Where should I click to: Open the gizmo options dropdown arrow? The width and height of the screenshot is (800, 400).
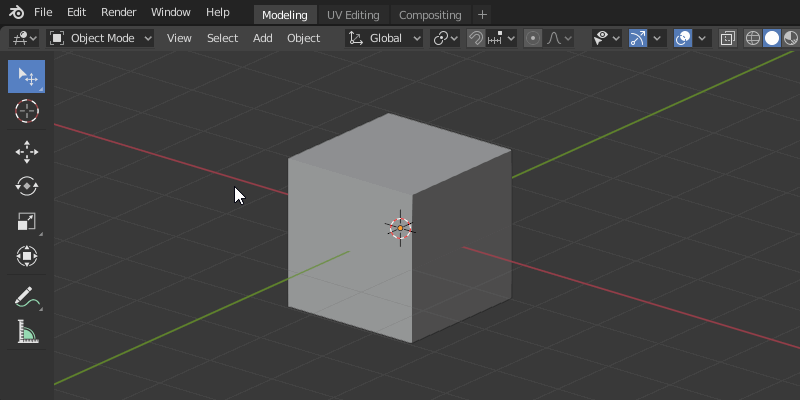pos(657,38)
